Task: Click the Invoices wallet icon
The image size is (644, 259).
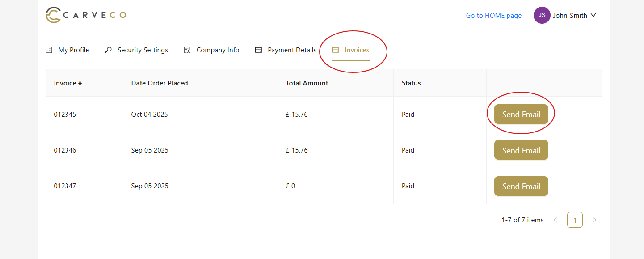Action: pos(336,50)
